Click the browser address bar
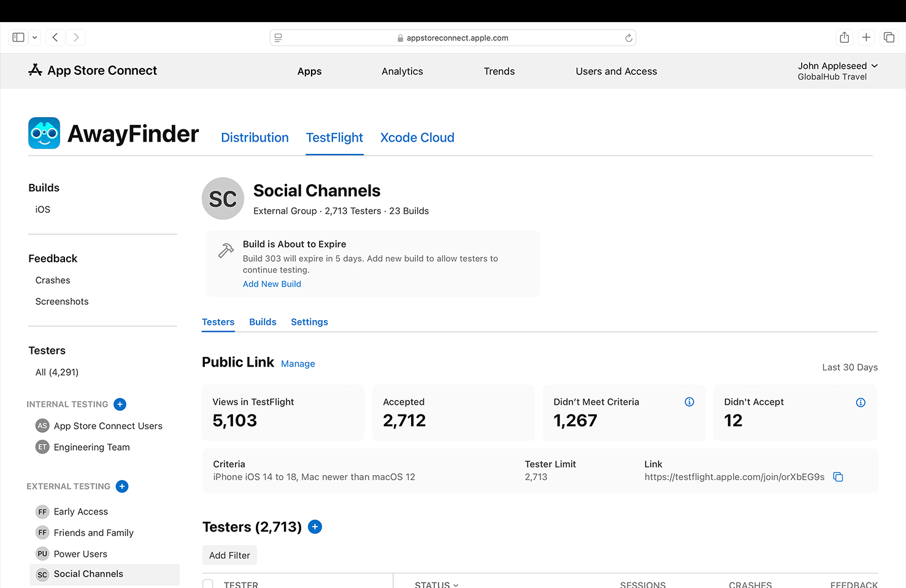The image size is (906, 588). [453, 37]
